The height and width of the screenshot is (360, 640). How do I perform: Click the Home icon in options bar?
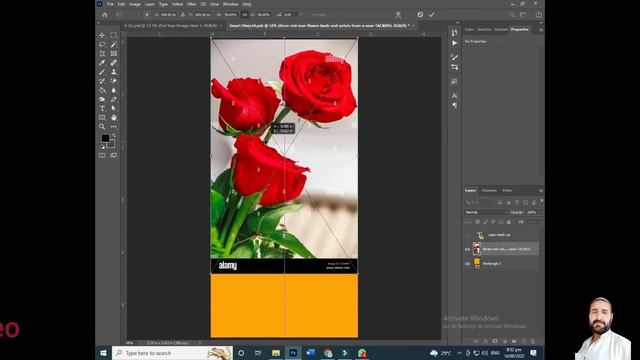coord(105,15)
